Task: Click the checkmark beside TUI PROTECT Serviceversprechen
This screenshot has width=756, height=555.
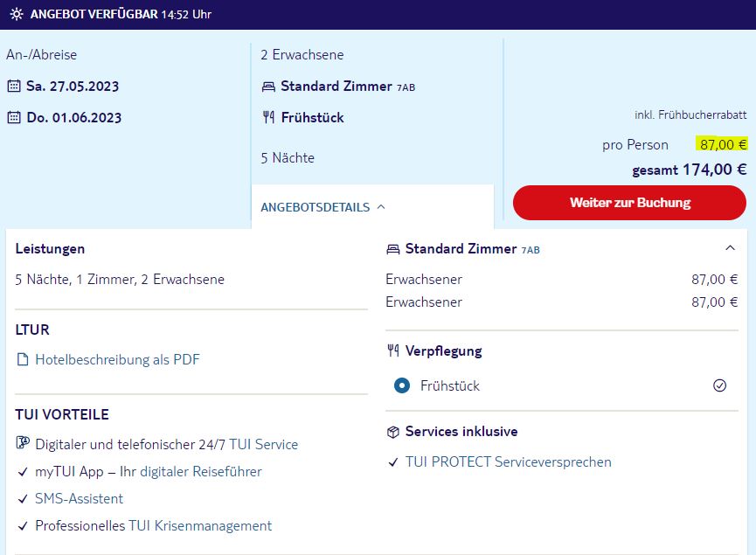Action: tap(393, 462)
